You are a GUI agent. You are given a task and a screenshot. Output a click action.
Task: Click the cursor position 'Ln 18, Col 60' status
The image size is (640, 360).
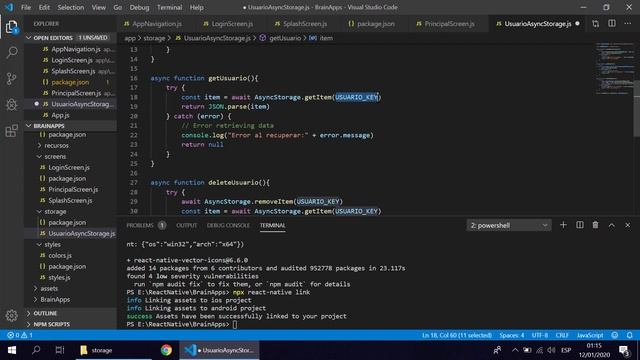click(x=457, y=335)
